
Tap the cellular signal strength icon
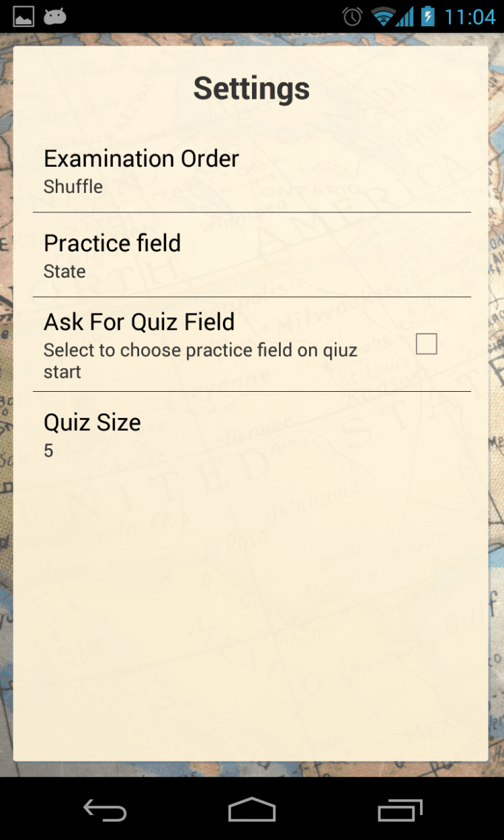point(405,17)
